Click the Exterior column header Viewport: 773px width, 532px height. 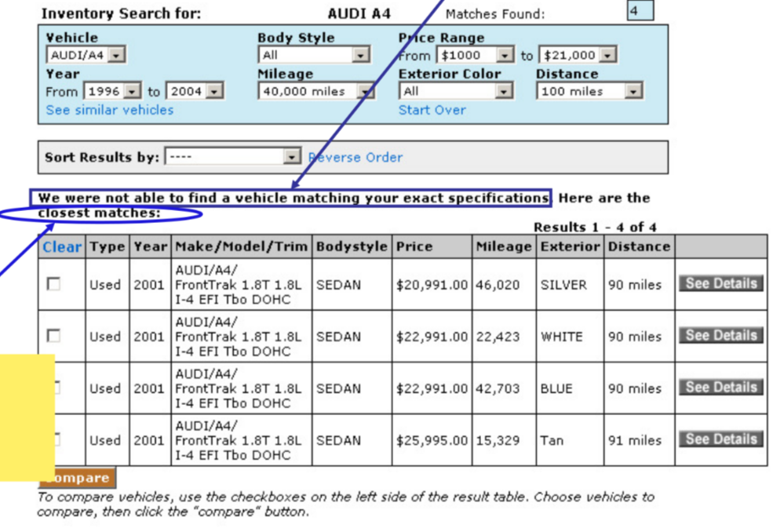(x=570, y=246)
